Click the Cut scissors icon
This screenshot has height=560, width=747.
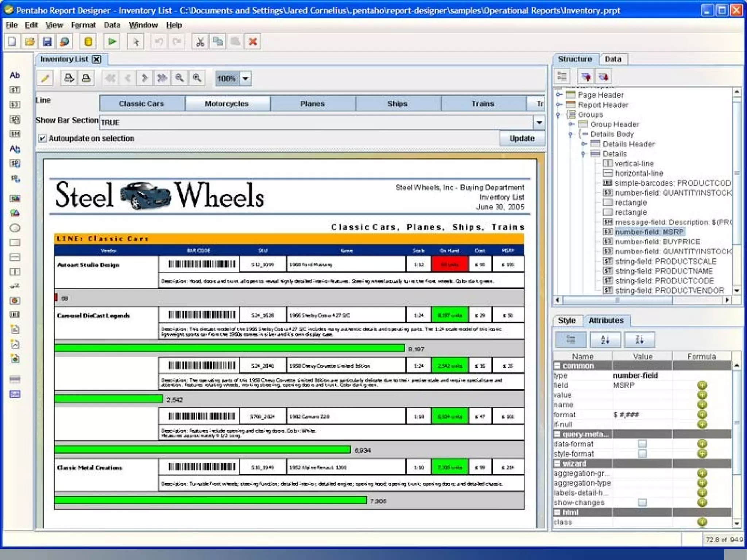[x=200, y=42]
